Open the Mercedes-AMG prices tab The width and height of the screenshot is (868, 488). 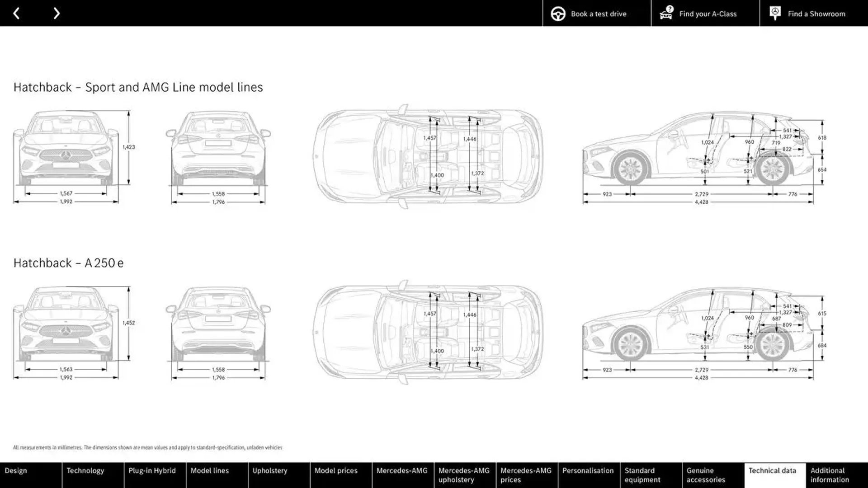[x=527, y=475]
